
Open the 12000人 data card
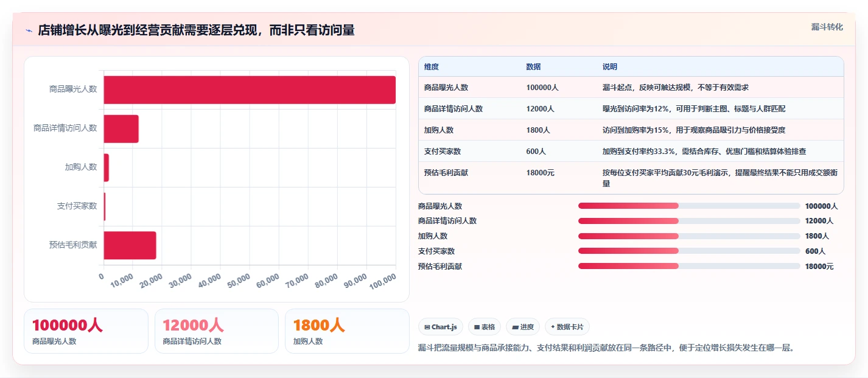pos(217,331)
